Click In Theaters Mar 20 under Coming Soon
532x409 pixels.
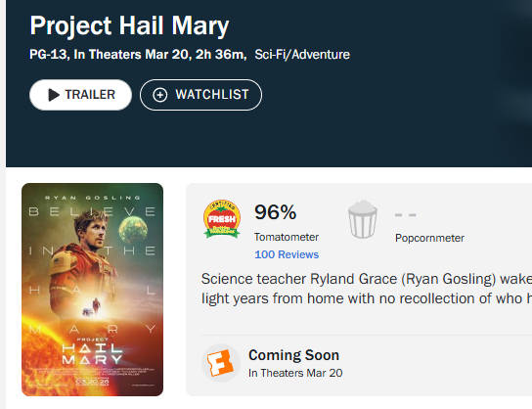click(295, 373)
